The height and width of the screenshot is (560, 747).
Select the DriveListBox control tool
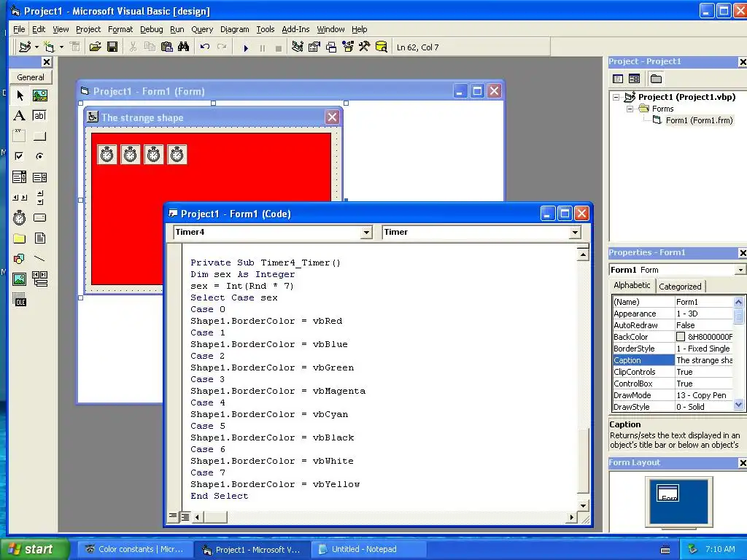click(x=39, y=217)
